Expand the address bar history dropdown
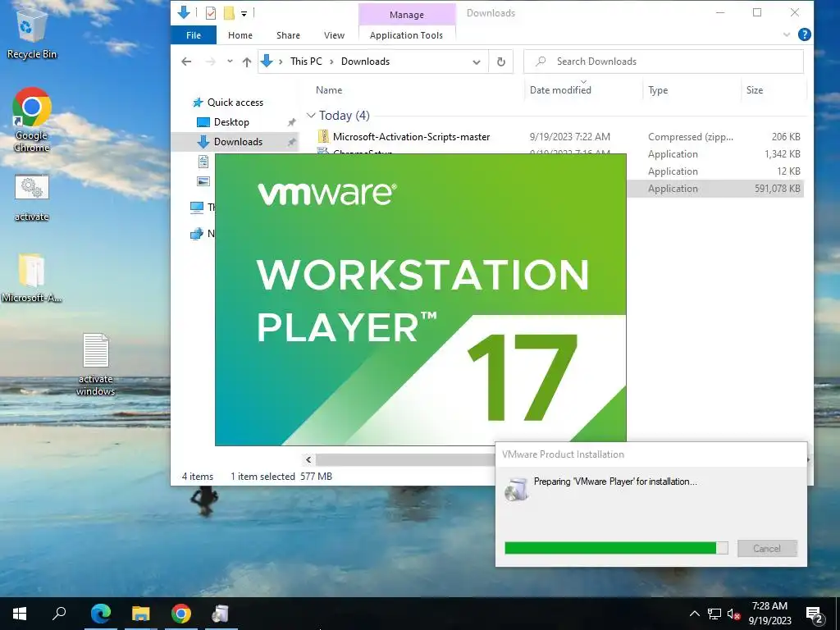Screen dimensions: 840x630 477,62
